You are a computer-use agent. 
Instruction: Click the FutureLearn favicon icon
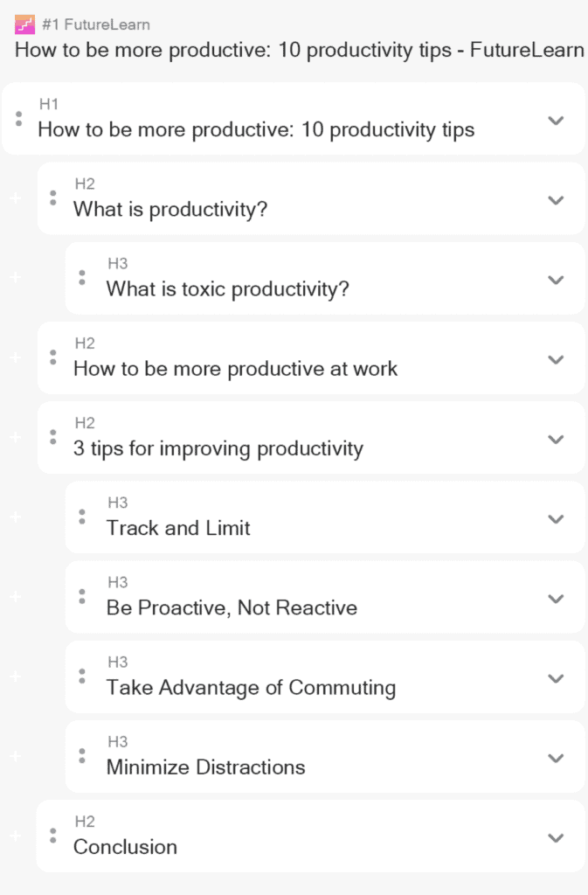pyautogui.click(x=24, y=24)
